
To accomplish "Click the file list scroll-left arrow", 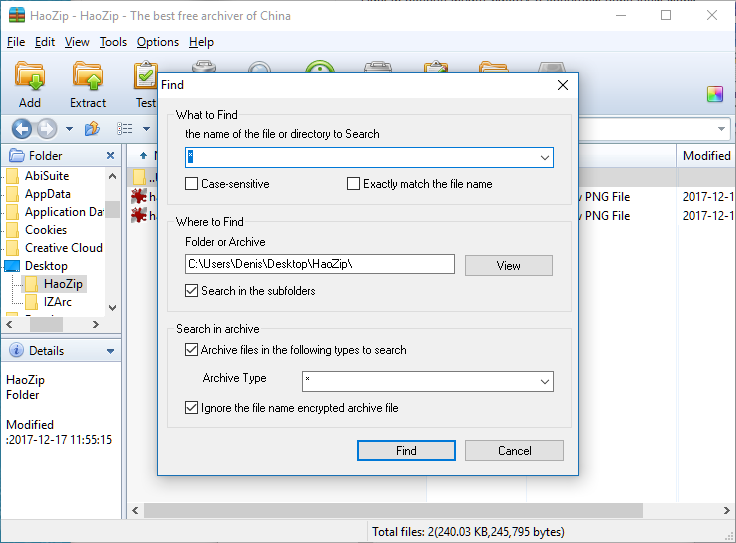I will click(135, 510).
